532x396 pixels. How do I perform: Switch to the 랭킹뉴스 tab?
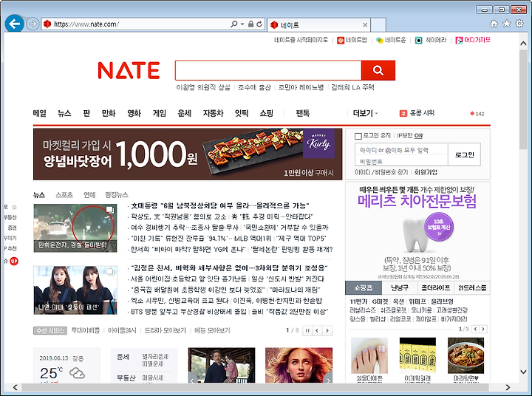point(117,195)
